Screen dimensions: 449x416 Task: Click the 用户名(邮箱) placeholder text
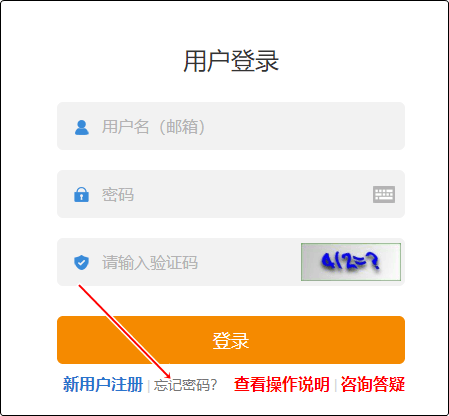coord(153,127)
